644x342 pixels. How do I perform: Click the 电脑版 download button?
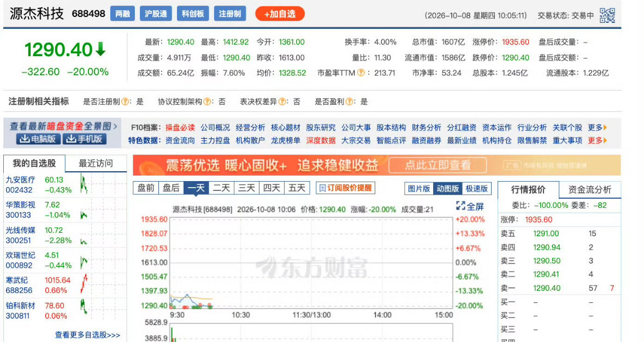point(38,139)
